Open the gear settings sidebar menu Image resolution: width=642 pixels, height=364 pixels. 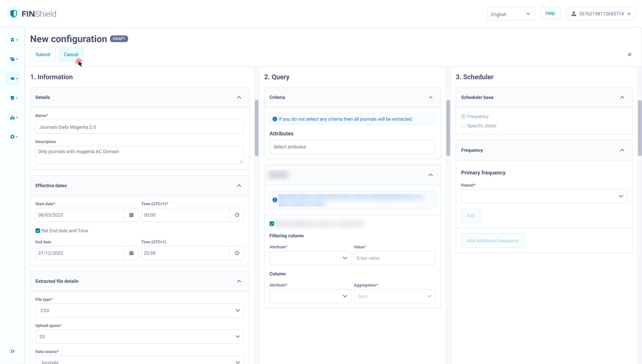pos(12,137)
